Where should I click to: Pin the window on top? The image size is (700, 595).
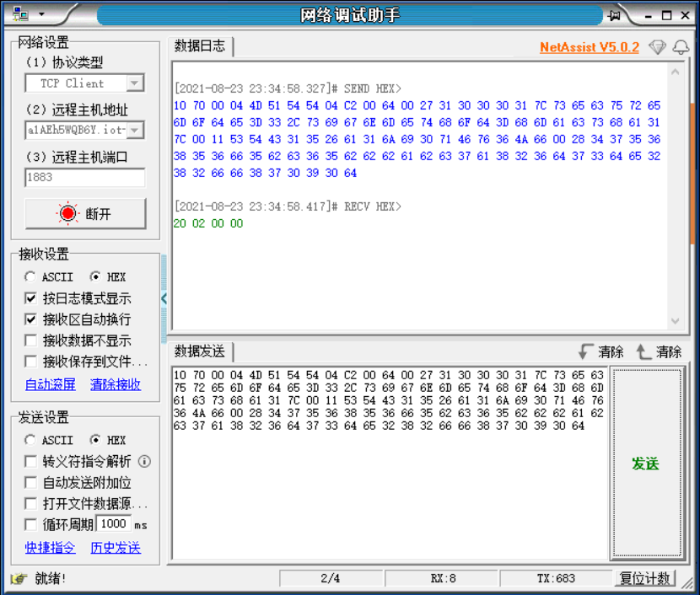pyautogui.click(x=614, y=16)
